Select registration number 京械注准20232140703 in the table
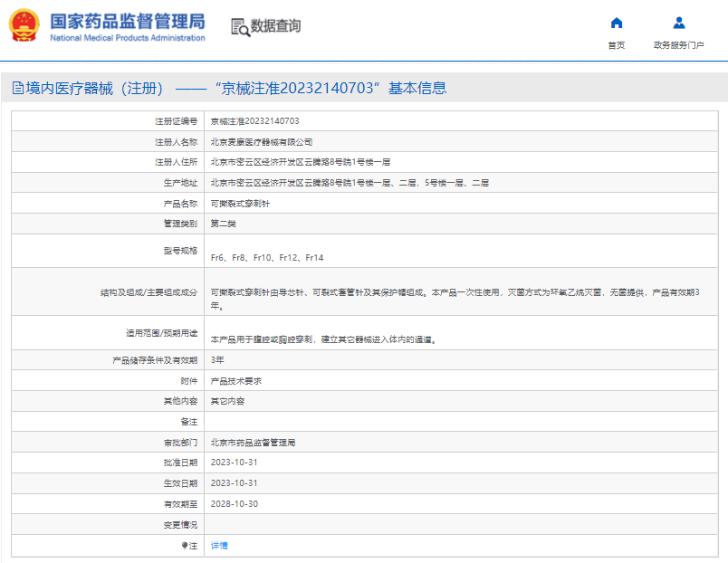 coord(255,121)
